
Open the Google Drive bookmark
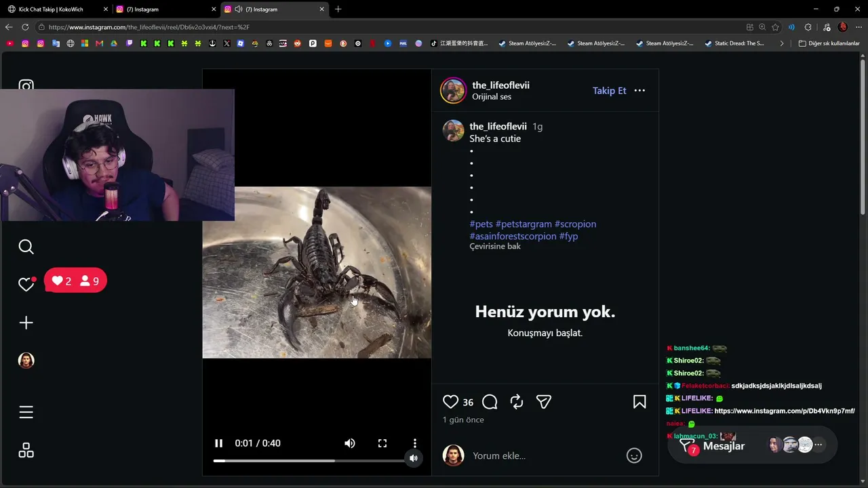coord(113,43)
